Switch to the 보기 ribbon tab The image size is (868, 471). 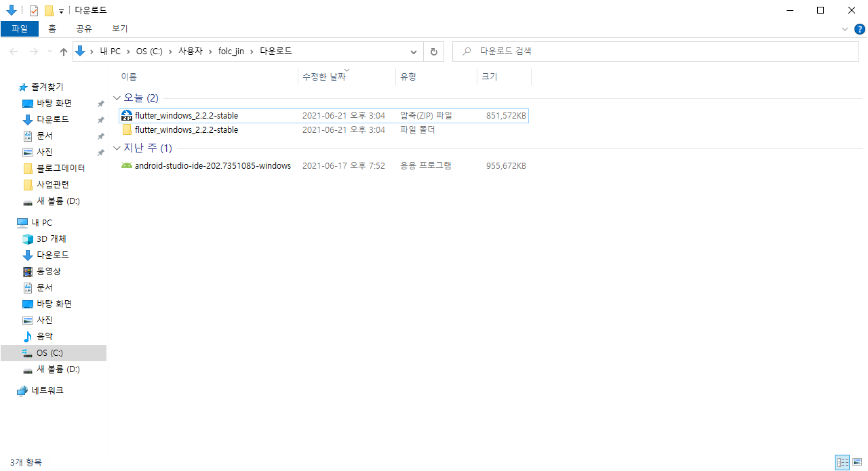[x=120, y=28]
